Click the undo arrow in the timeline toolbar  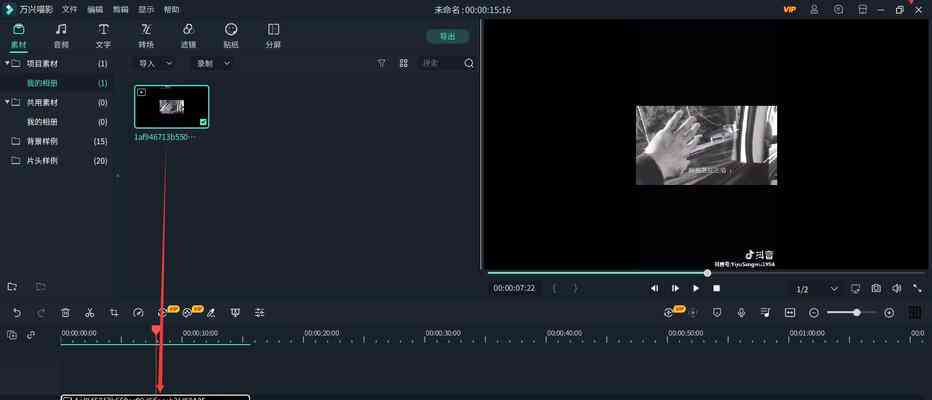coord(17,313)
